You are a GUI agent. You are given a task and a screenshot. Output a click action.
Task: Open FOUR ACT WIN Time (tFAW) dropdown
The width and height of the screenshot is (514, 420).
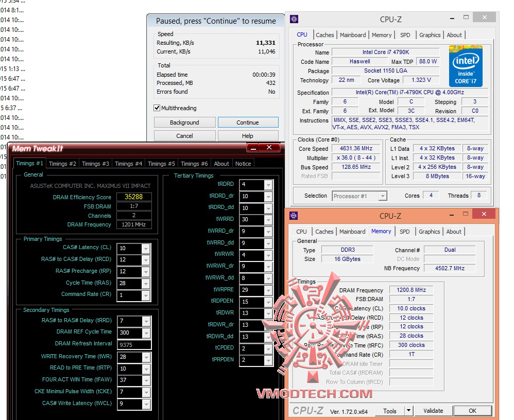[146, 380]
